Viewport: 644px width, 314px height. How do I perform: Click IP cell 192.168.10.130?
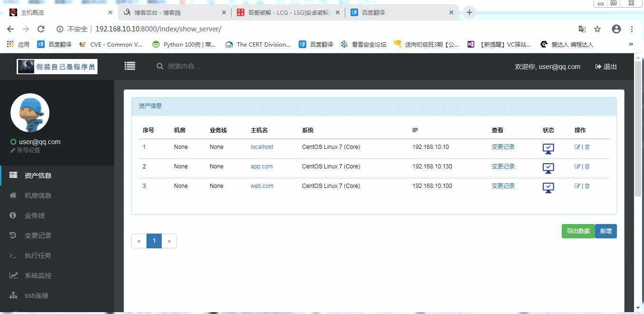click(x=432, y=167)
